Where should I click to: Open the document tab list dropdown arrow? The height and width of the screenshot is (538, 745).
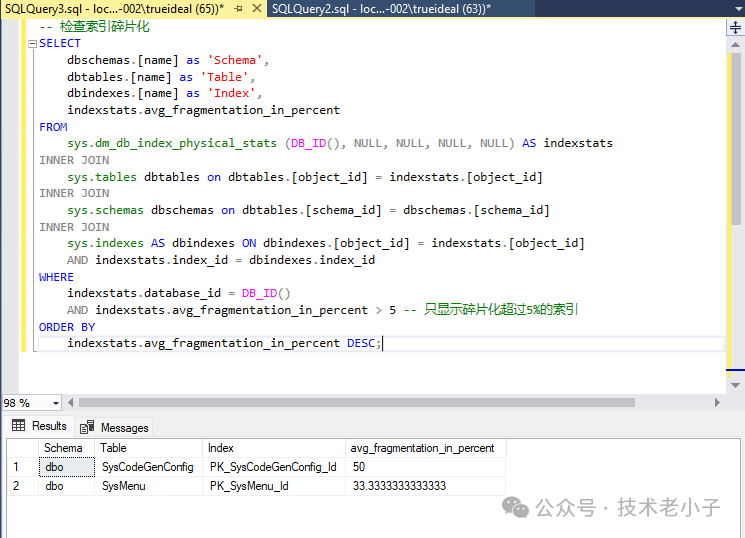(x=738, y=9)
